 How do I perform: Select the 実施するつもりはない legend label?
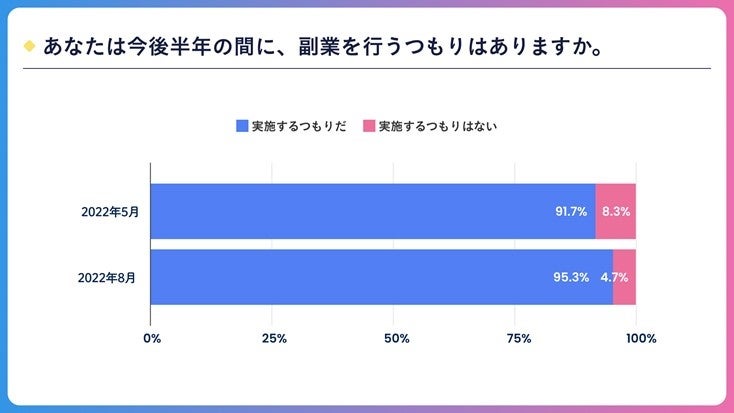click(x=437, y=126)
